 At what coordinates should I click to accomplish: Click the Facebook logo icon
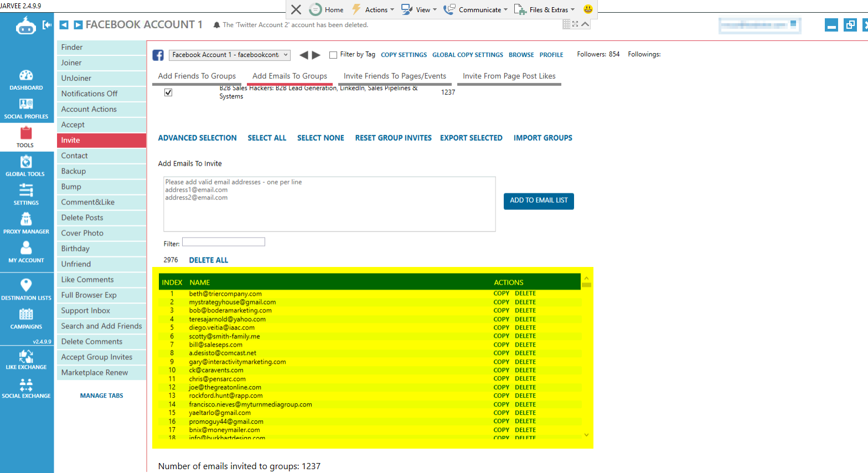[x=158, y=55]
